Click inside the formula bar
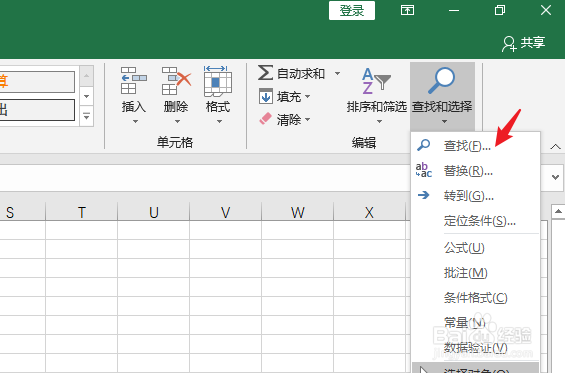The width and height of the screenshot is (565, 373). 205,178
